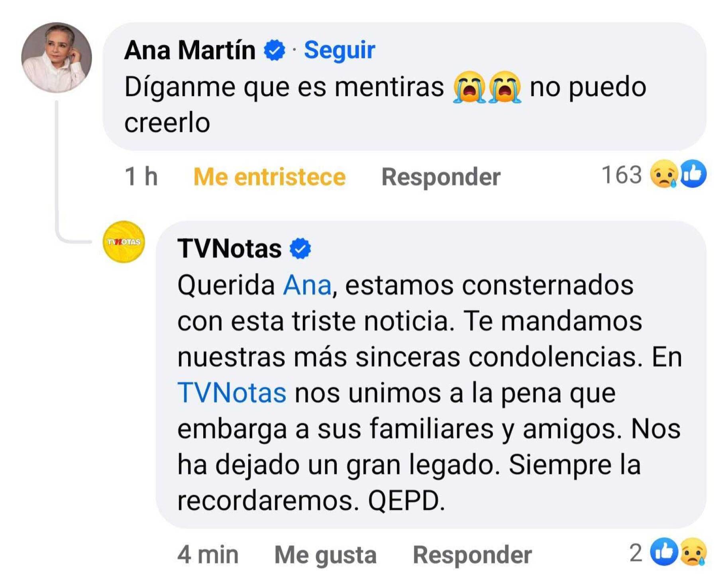The width and height of the screenshot is (728, 574).
Task: Reply to the TVNotas comment
Action: tap(472, 554)
